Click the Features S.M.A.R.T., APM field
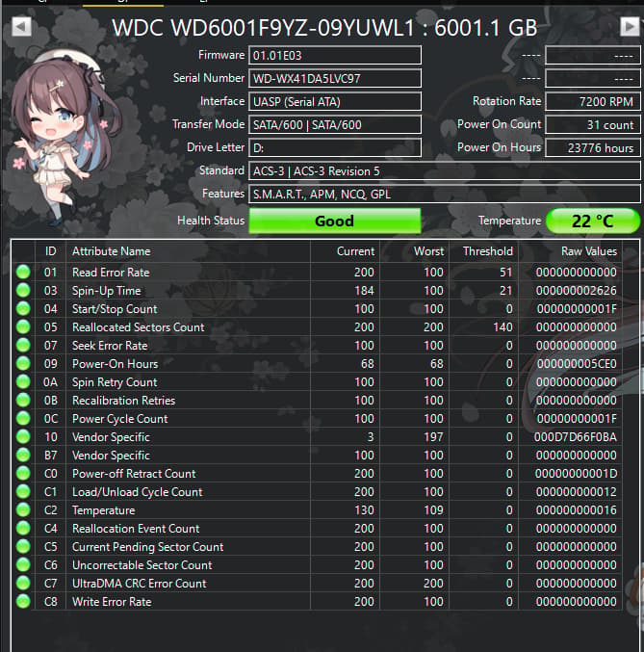The image size is (644, 652). click(x=445, y=195)
